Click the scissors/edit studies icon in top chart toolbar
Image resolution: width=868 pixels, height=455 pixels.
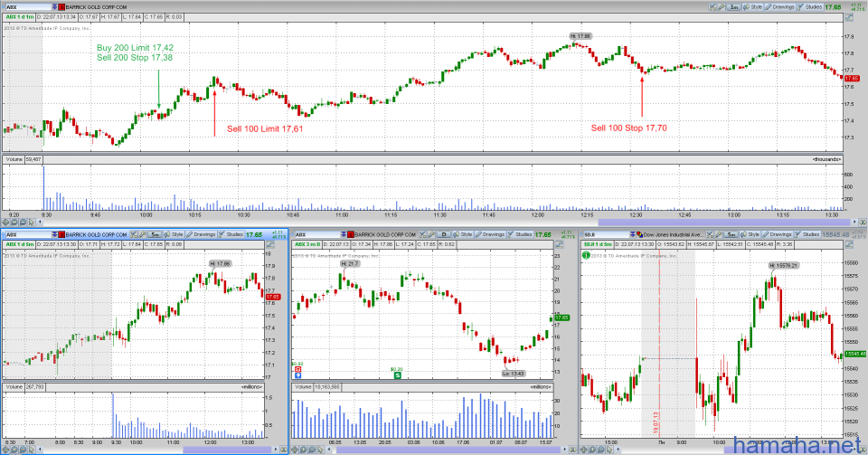point(712,7)
